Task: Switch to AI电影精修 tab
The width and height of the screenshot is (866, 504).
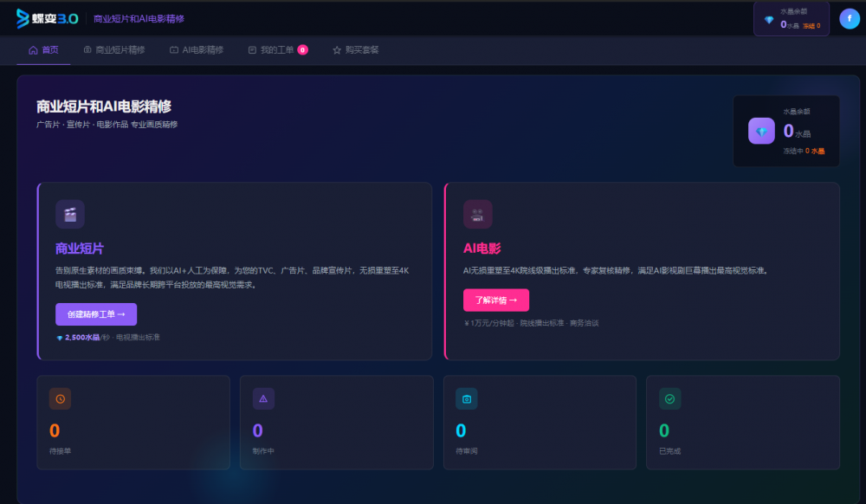Action: [x=197, y=50]
